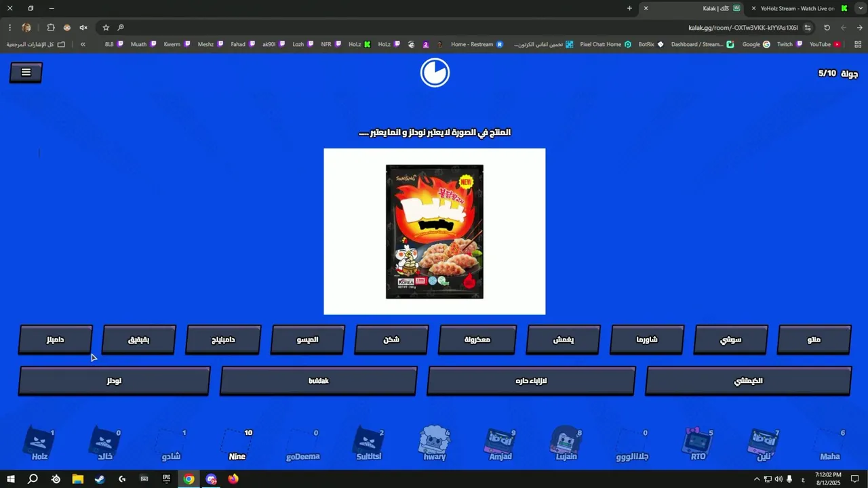Toggle volume from system tray speaker
The image size is (868, 488).
coord(778,479)
